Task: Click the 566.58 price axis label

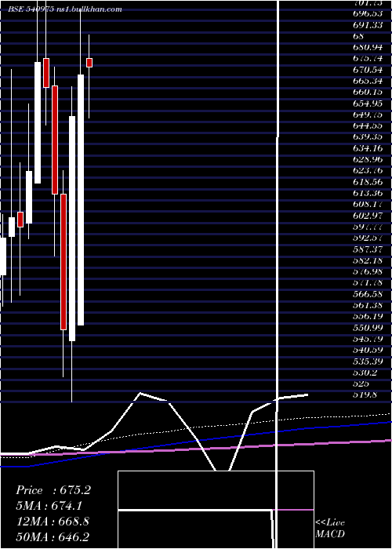Action: [x=368, y=294]
